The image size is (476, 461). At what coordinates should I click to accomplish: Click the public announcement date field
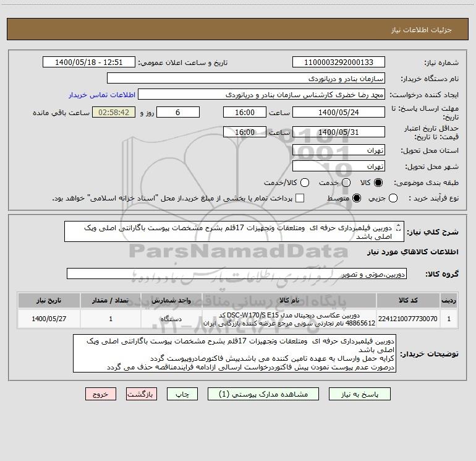89,62
